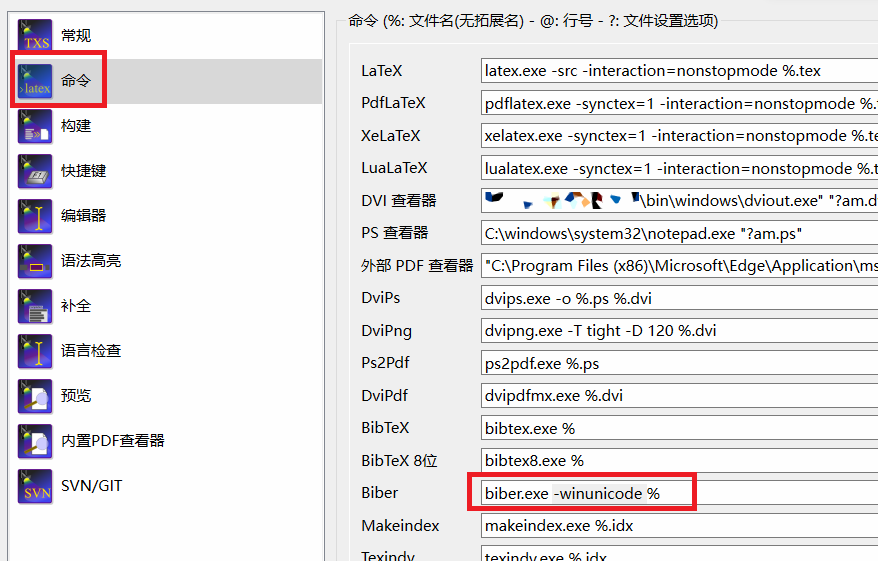
Task: Edit the PdfLaTeX command field
Action: tap(678, 104)
